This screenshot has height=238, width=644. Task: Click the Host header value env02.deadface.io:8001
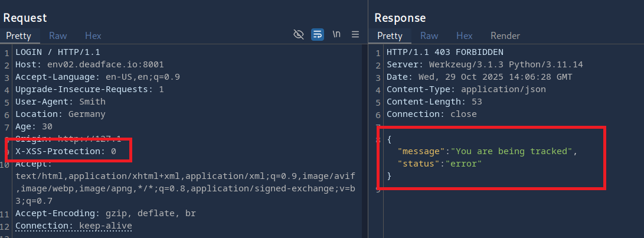point(105,64)
